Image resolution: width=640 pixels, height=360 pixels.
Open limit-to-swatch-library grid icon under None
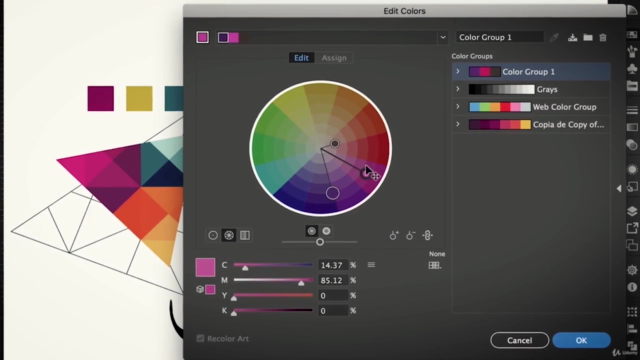(x=435, y=265)
